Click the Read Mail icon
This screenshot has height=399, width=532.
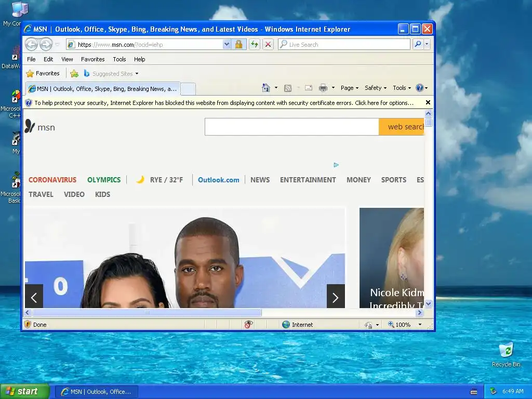[x=309, y=88]
